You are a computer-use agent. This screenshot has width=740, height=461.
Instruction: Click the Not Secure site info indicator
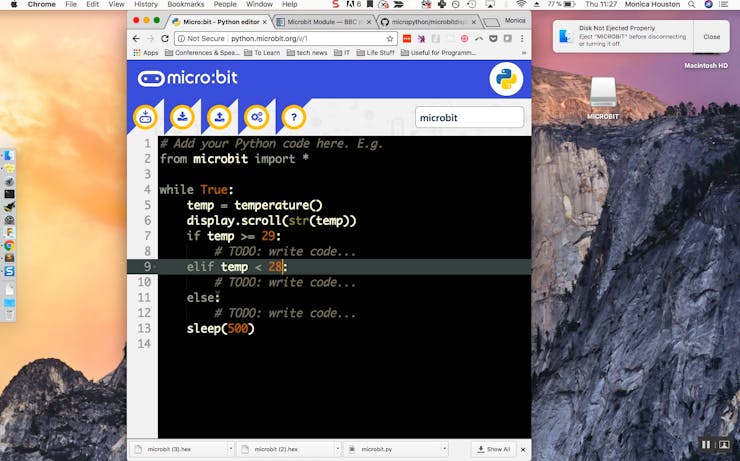[201, 39]
